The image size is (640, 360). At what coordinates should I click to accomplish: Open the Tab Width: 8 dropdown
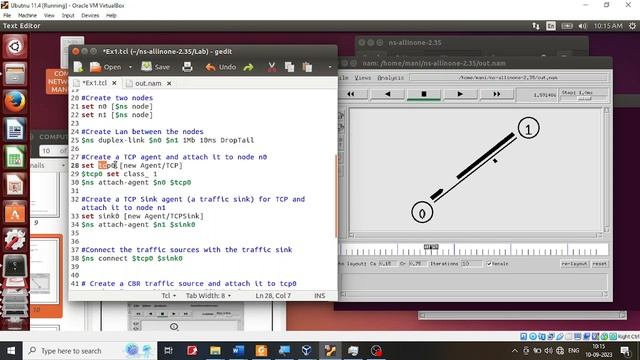209,296
